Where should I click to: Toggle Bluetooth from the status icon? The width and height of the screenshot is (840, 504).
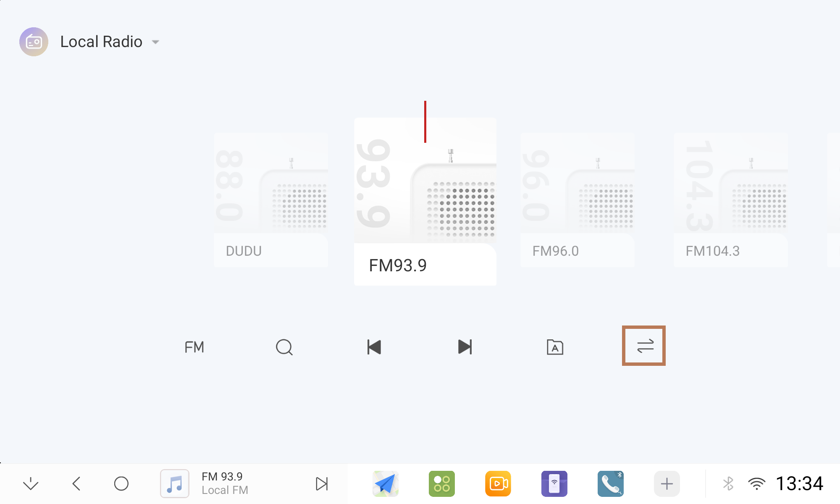pyautogui.click(x=728, y=484)
